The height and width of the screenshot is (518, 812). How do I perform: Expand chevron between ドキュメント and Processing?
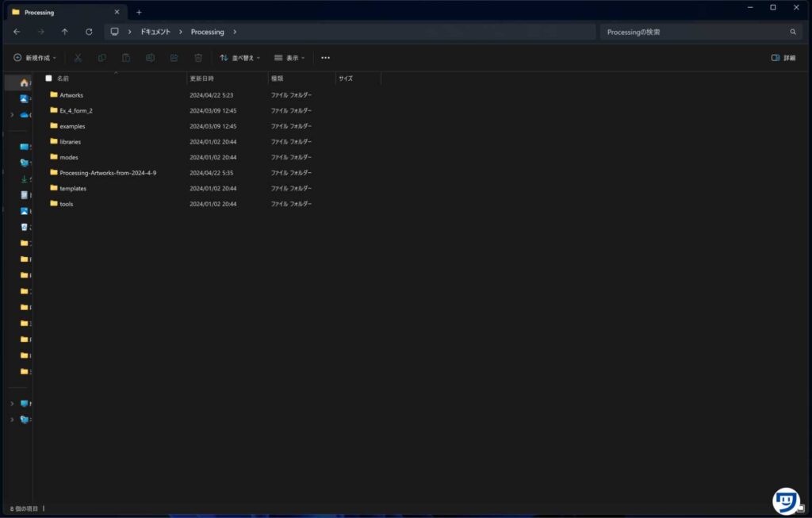click(180, 32)
